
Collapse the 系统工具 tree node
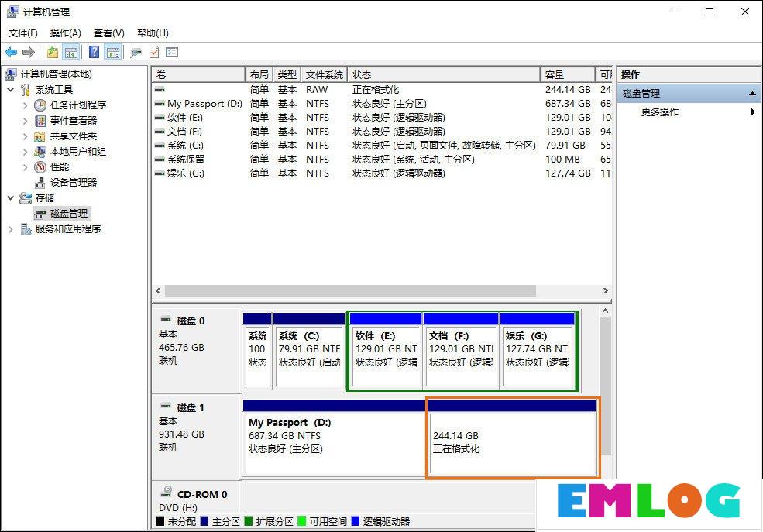[x=11, y=90]
